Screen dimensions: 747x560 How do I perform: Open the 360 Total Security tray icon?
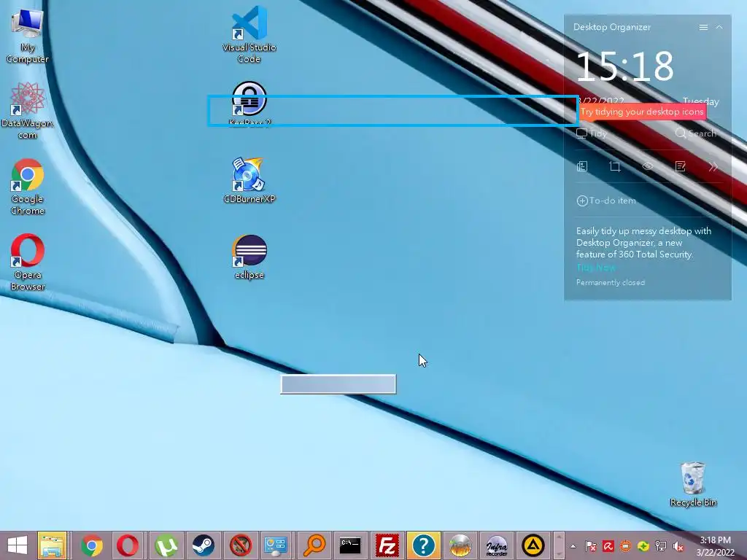[643, 546]
